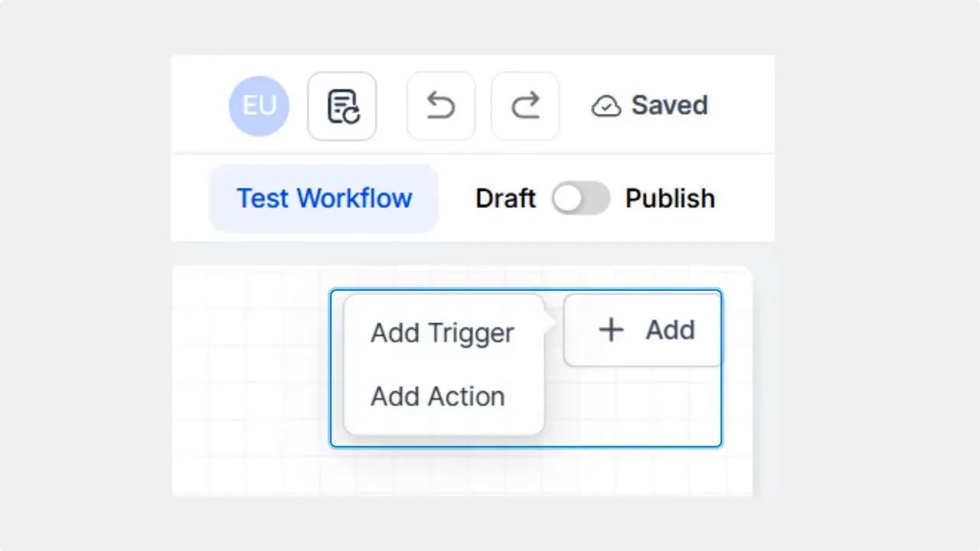Click the undo arrow icon

click(x=441, y=106)
